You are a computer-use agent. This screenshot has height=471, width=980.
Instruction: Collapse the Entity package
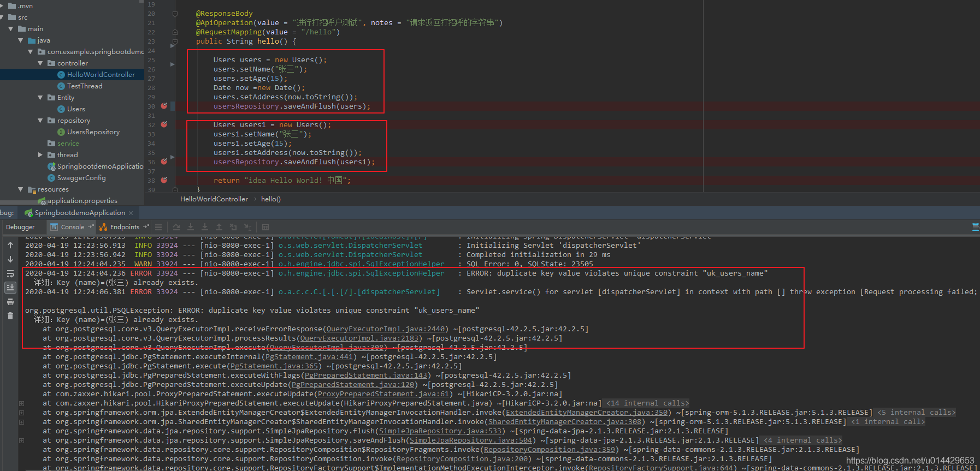(x=40, y=98)
